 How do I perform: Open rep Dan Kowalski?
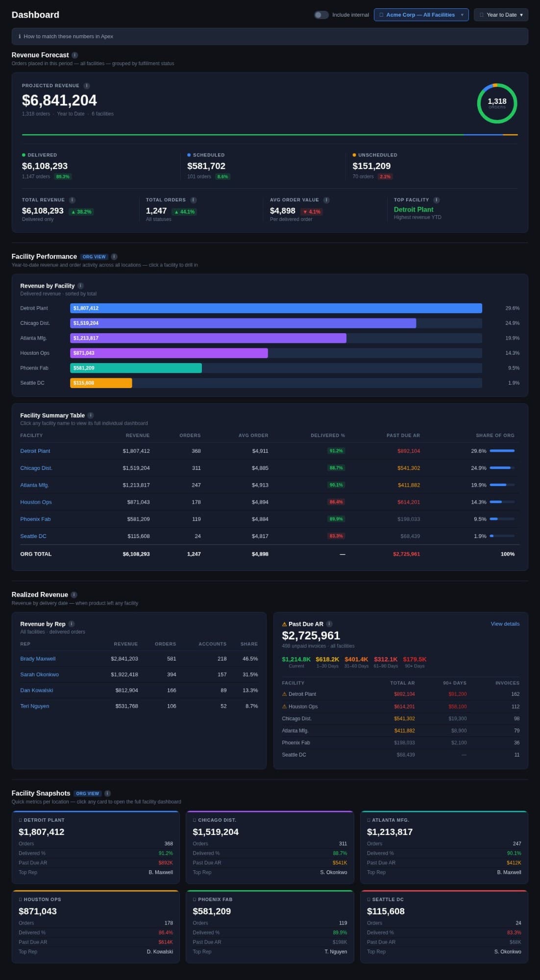[x=37, y=690]
